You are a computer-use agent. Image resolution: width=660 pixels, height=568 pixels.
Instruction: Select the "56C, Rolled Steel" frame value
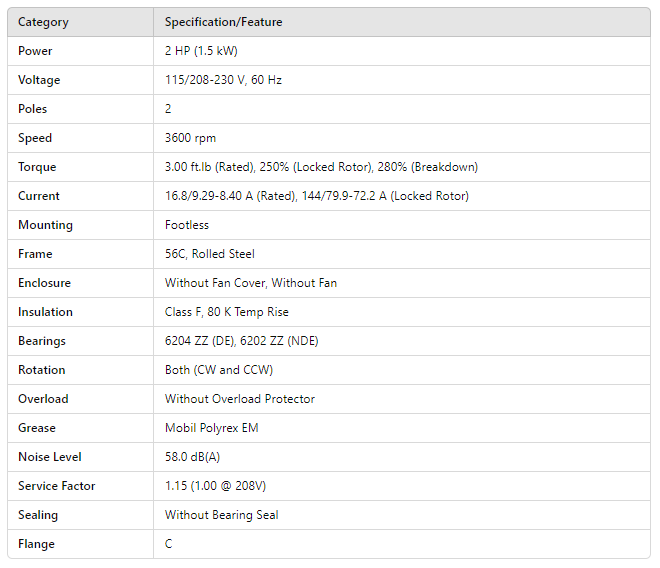[212, 254]
